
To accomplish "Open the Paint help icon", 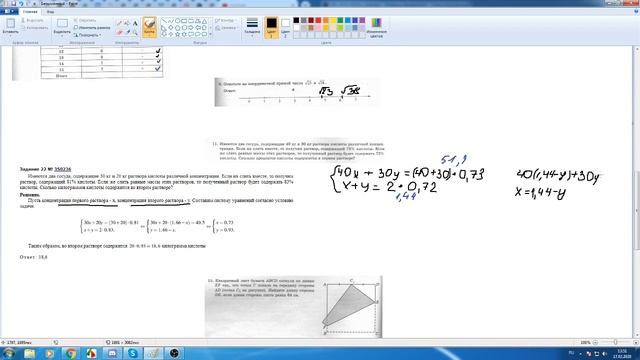I will tap(636, 11).
